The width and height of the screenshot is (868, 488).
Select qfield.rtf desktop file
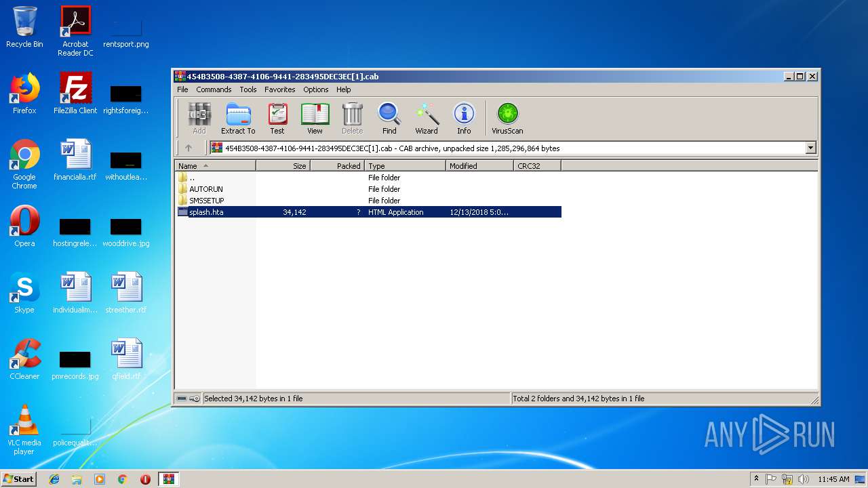click(x=126, y=359)
